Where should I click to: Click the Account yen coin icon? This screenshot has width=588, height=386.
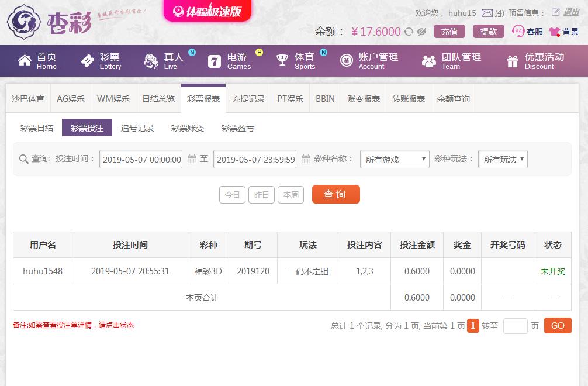click(x=346, y=60)
